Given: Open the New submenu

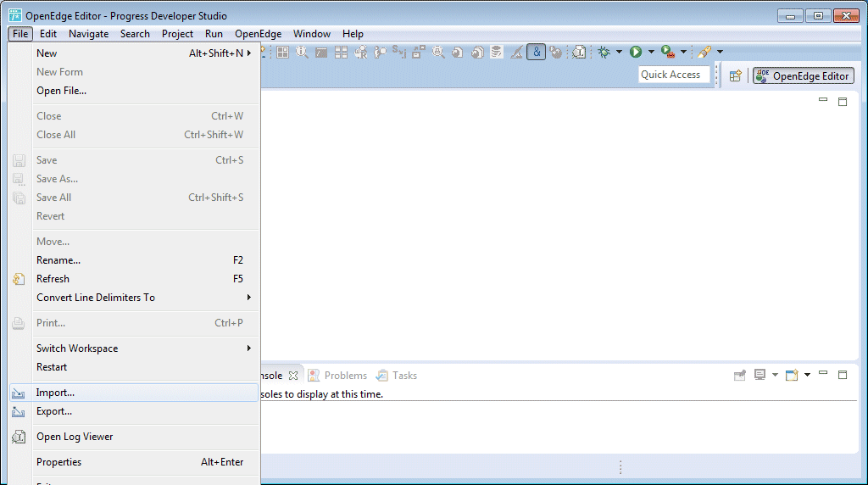Looking at the screenshot, I should coord(134,53).
